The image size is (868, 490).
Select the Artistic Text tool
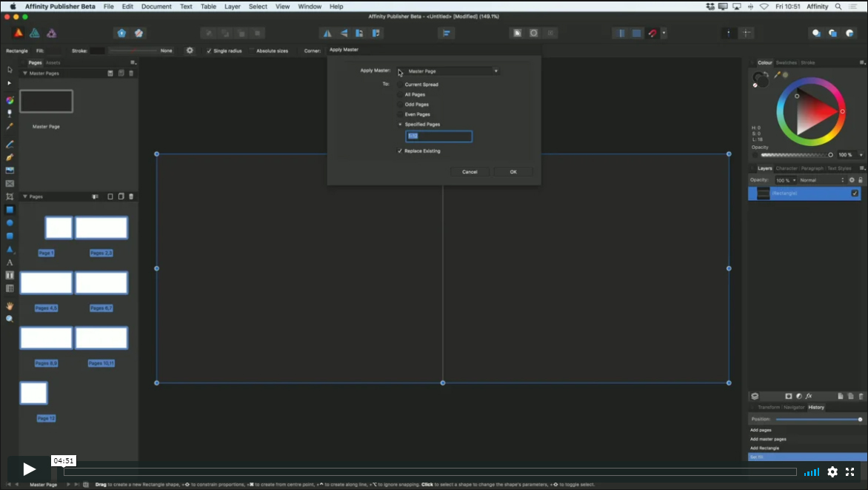tap(10, 262)
